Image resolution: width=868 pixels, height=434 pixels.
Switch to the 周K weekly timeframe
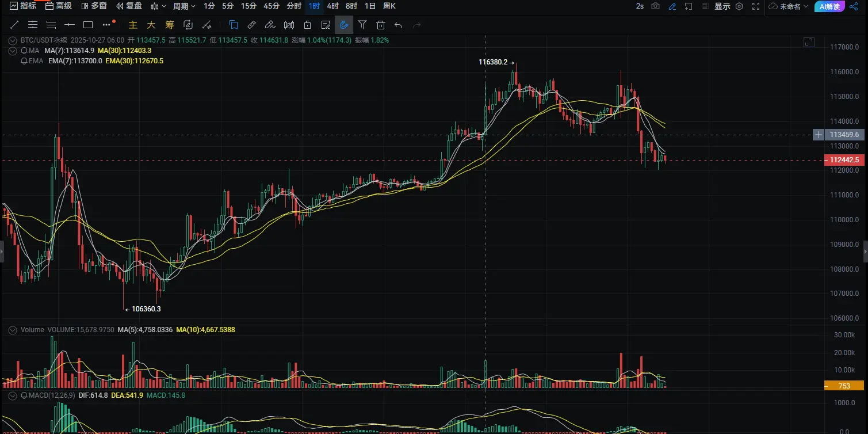389,6
